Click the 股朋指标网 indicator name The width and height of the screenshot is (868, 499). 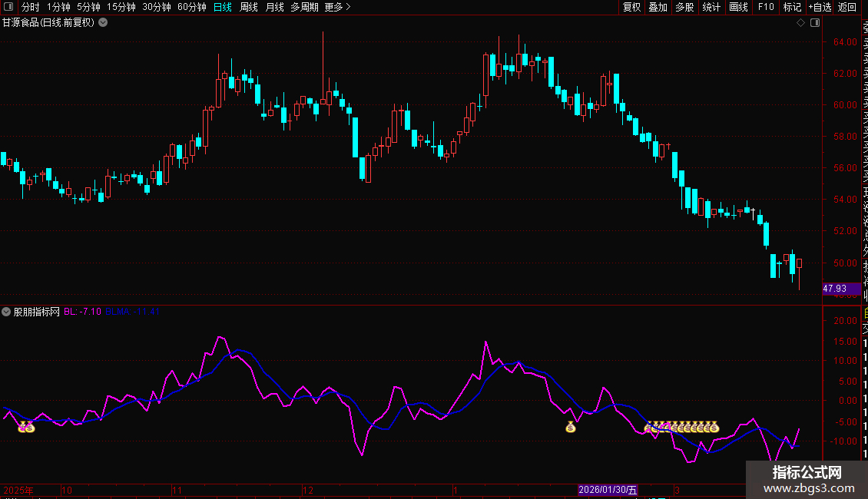[x=37, y=312]
